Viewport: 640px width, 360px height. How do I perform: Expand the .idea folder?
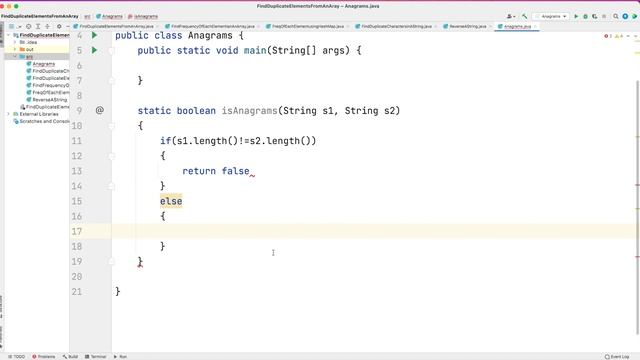(15, 42)
